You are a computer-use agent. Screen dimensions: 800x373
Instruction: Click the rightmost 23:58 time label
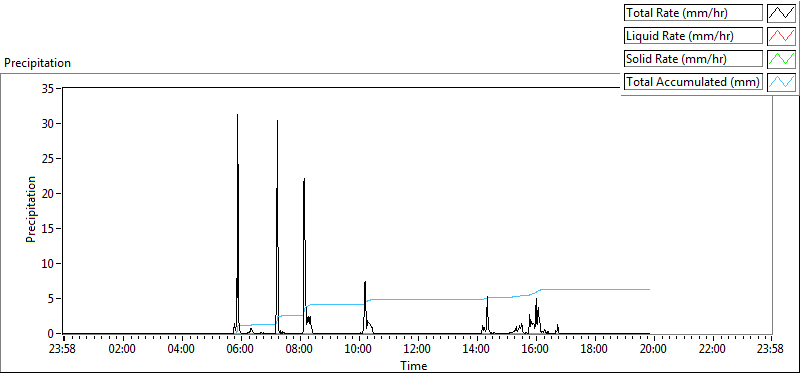pos(770,350)
